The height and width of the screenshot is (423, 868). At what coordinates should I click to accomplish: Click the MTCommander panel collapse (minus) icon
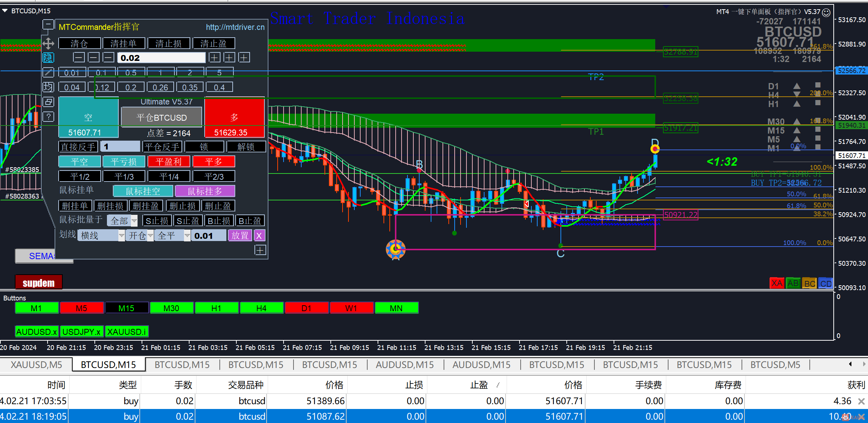(48, 25)
